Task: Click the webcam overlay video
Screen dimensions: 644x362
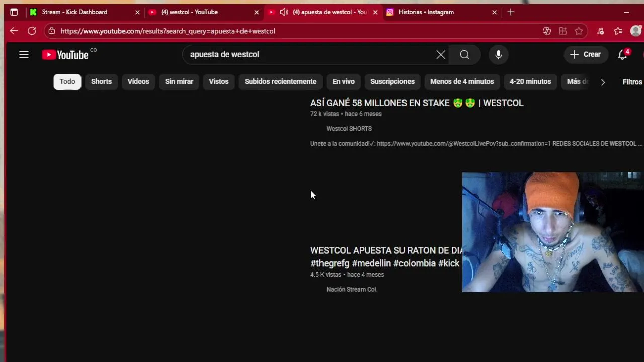Action: [552, 232]
